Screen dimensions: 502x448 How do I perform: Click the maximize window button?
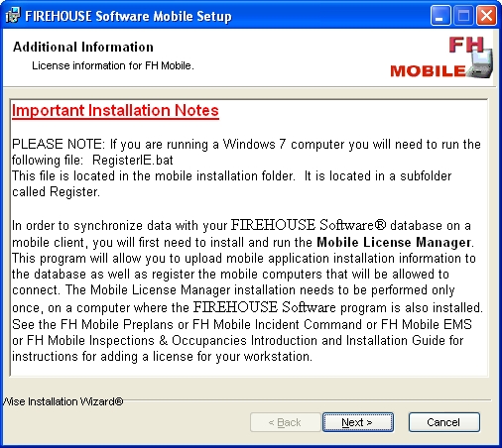(x=463, y=16)
